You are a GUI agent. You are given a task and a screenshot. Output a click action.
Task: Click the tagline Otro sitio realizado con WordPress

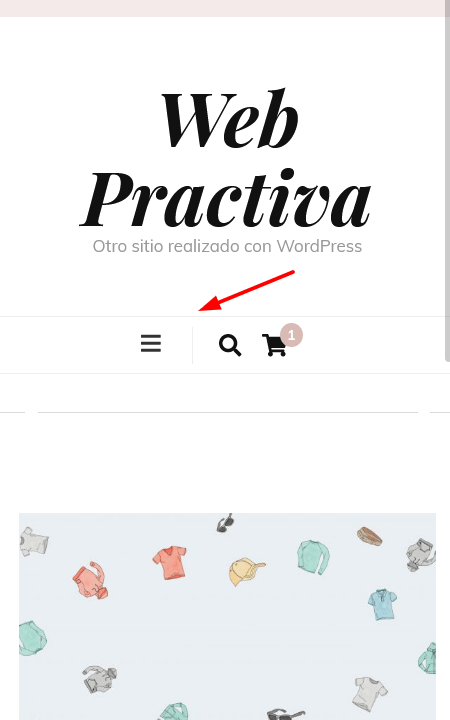coord(227,246)
